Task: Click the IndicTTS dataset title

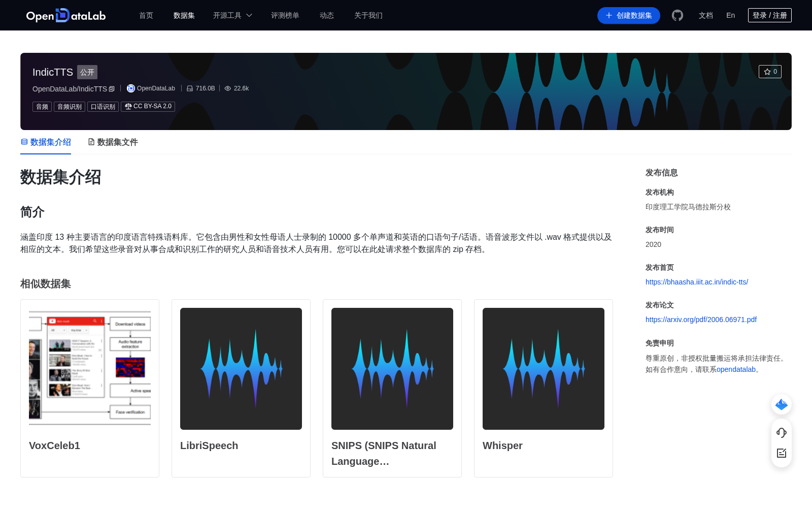Action: click(53, 72)
